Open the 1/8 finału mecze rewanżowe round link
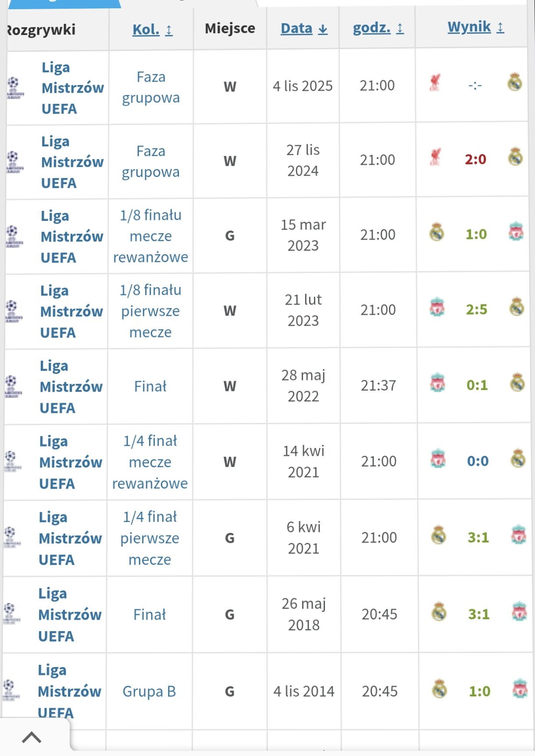This screenshot has width=535, height=756. tap(150, 236)
